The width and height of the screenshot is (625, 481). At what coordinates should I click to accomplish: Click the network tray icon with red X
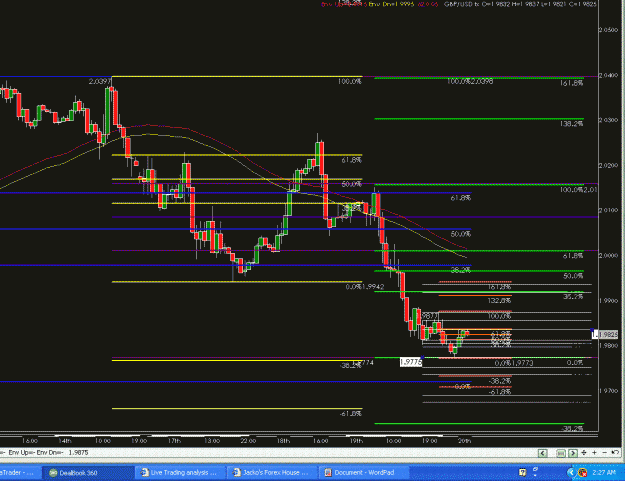pos(582,473)
